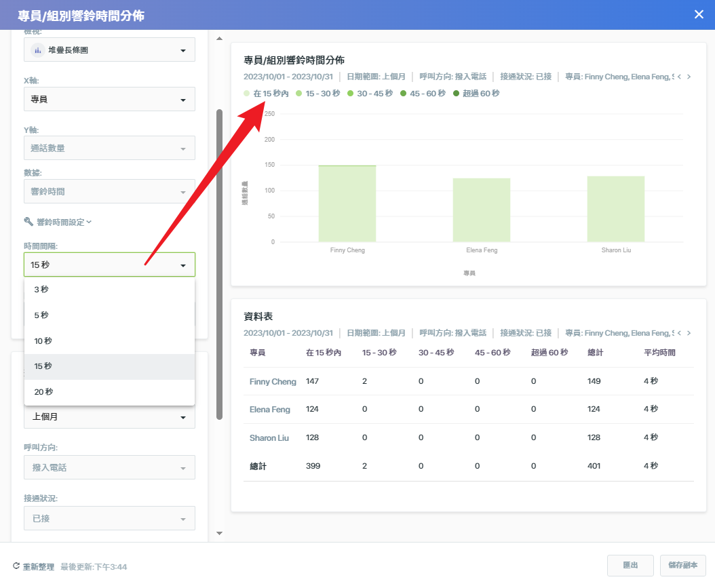Select the 5 秒 interval option
This screenshot has height=588, width=715.
coord(109,315)
